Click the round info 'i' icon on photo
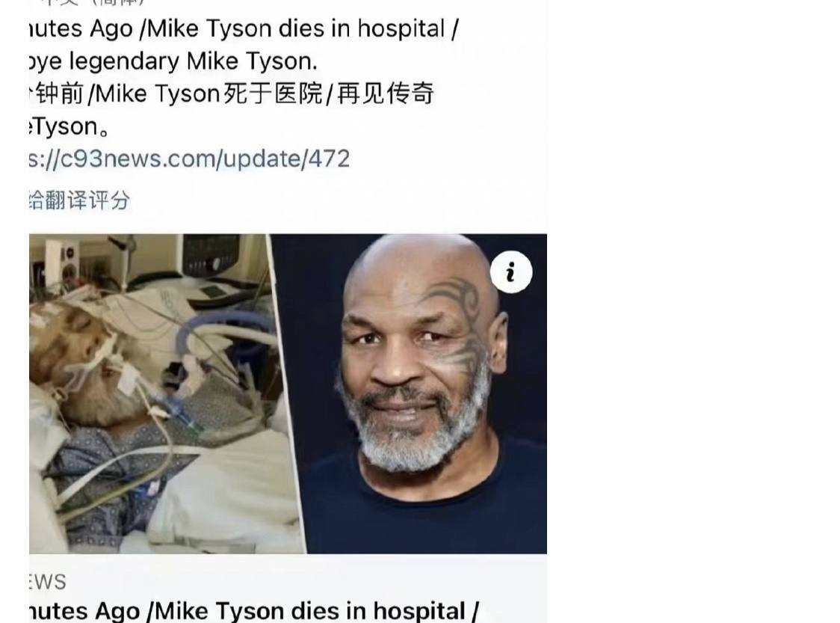Screen dimensions: 840x623 point(511,271)
